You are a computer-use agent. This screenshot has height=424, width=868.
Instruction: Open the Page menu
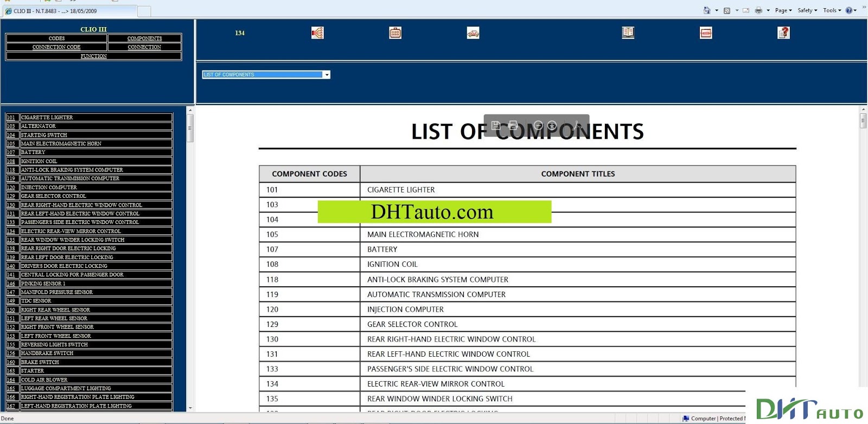(783, 10)
